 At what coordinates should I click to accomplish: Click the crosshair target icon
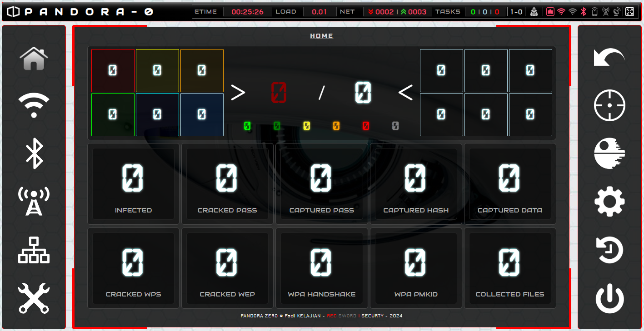click(x=609, y=105)
